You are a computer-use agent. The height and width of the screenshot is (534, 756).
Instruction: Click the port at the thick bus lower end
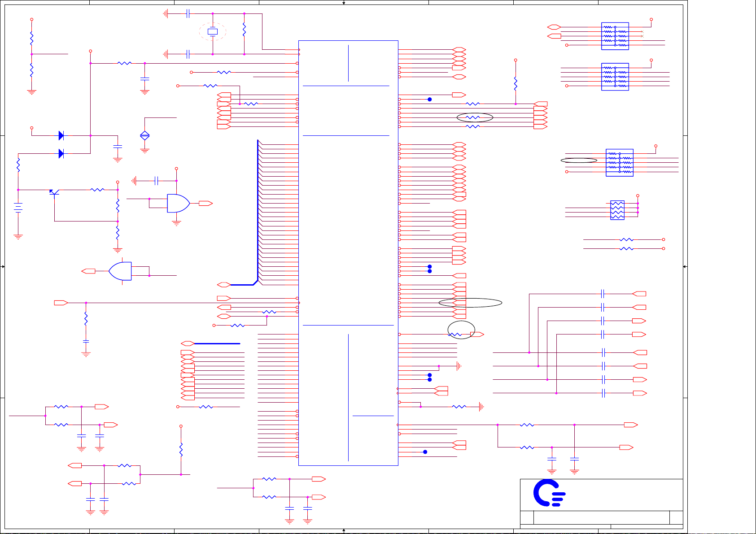click(223, 285)
